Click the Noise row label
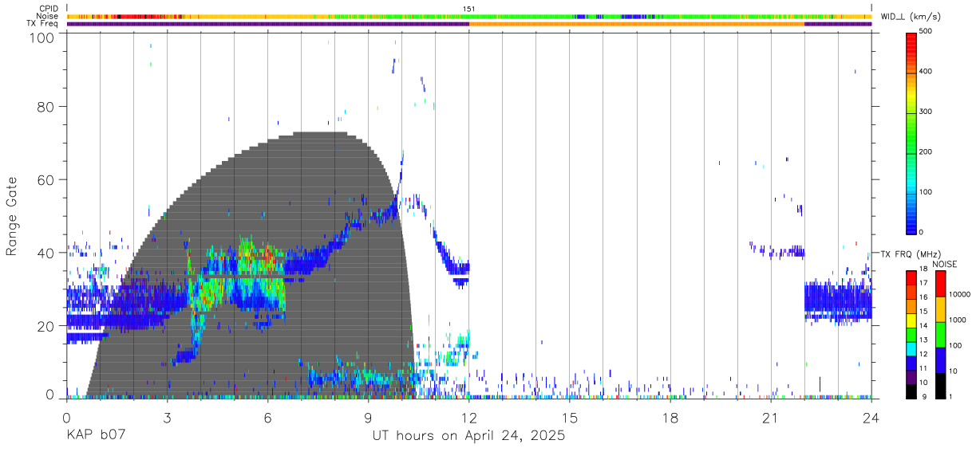This screenshot has height=452, width=980. click(48, 16)
